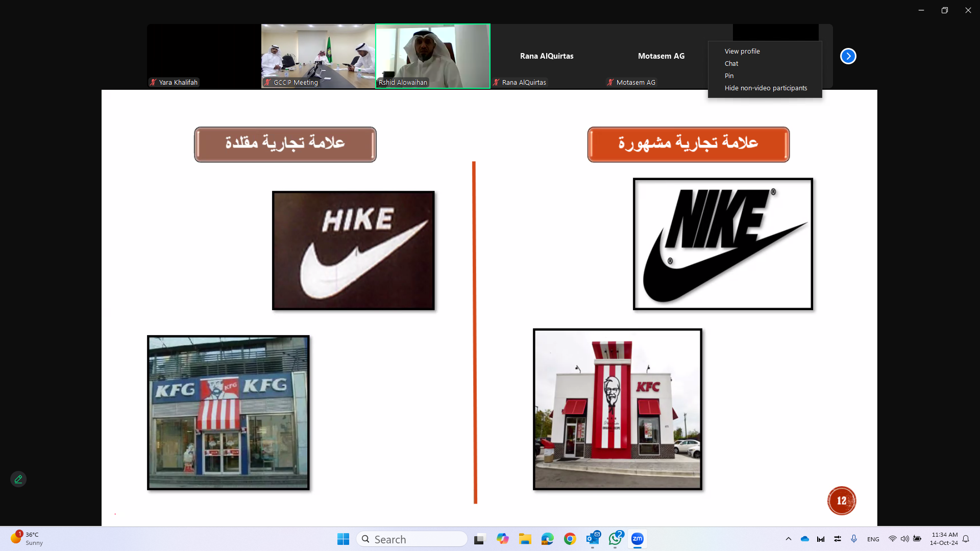Select Pin in the context menu
Image resolution: width=980 pixels, height=551 pixels.
click(729, 76)
